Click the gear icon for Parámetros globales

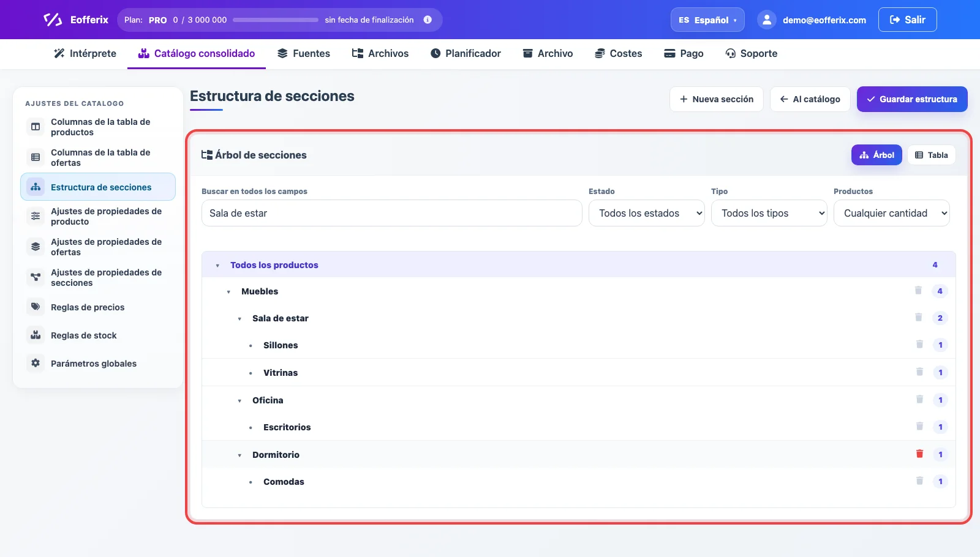36,363
